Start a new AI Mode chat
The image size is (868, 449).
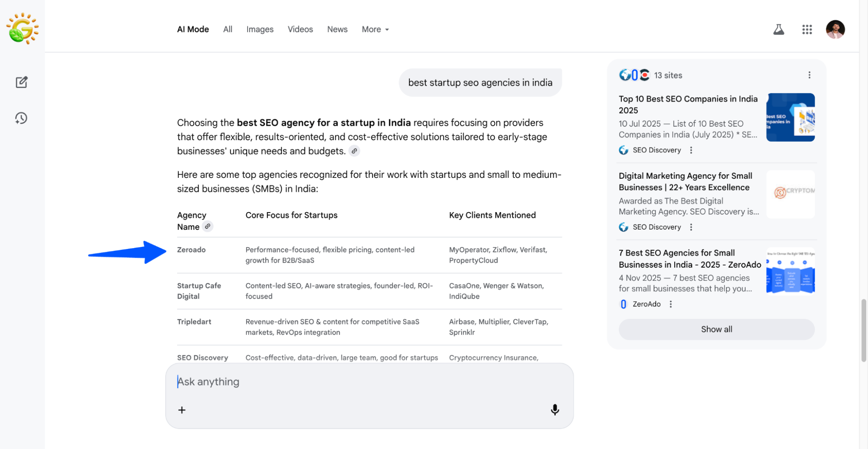22,82
